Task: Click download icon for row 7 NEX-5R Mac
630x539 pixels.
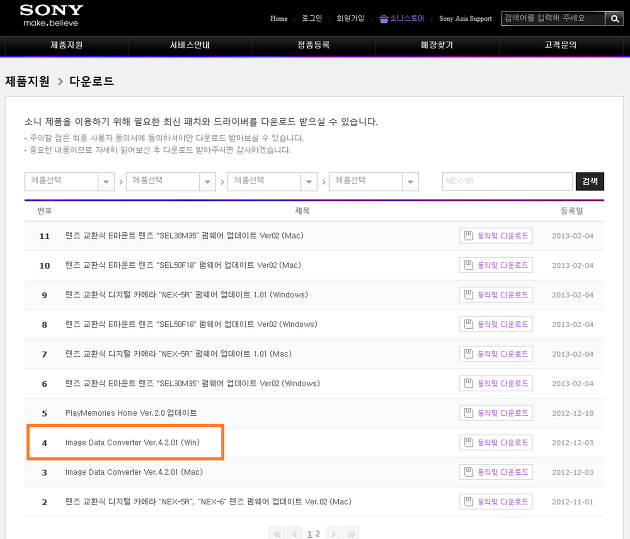Action: click(x=468, y=354)
